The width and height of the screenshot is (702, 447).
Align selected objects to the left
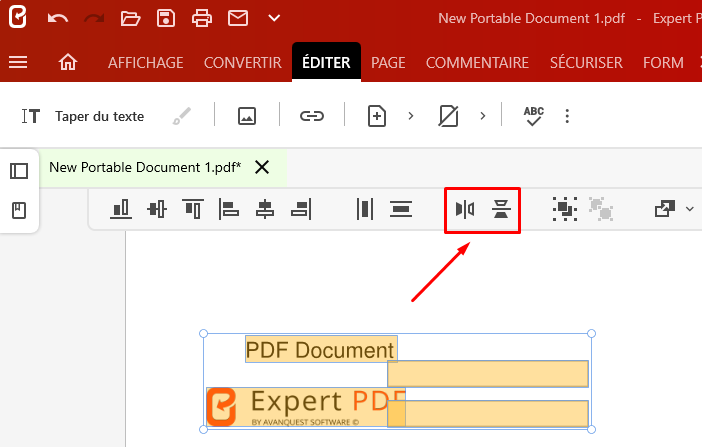[229, 209]
